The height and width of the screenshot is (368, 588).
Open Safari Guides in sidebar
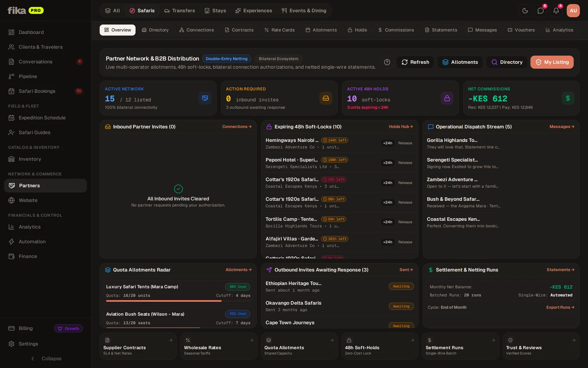coord(45,132)
